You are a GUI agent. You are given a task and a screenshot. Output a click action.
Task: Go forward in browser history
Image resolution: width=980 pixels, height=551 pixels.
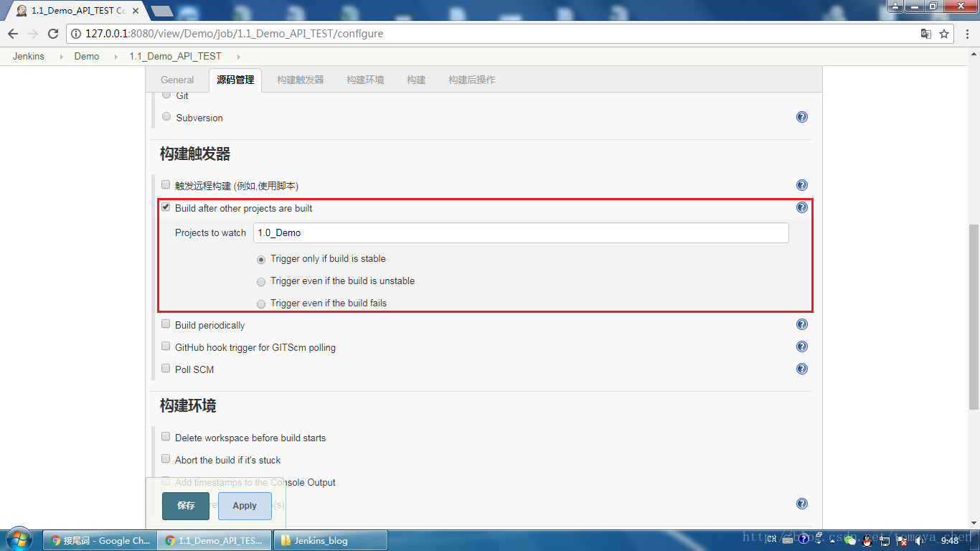coord(33,34)
